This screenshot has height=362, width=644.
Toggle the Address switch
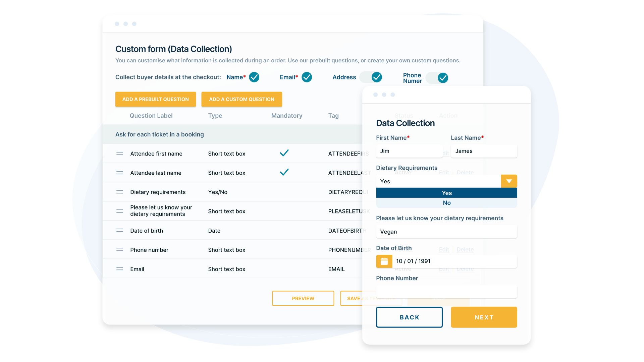pos(371,77)
